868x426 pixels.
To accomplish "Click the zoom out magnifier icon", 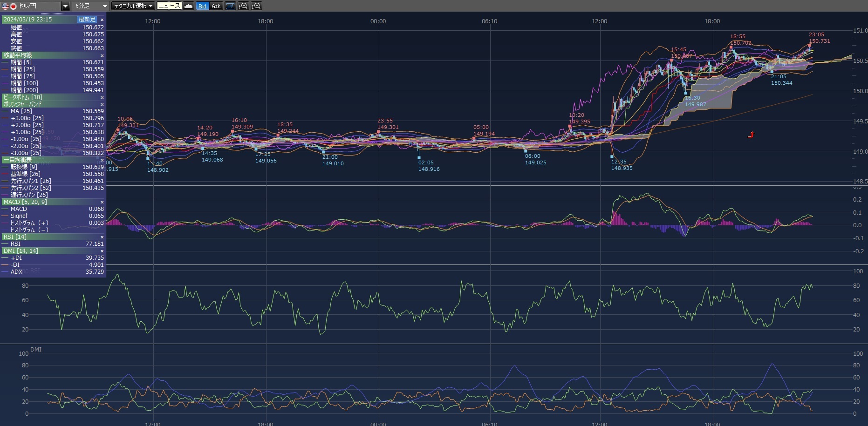I will tap(243, 6).
